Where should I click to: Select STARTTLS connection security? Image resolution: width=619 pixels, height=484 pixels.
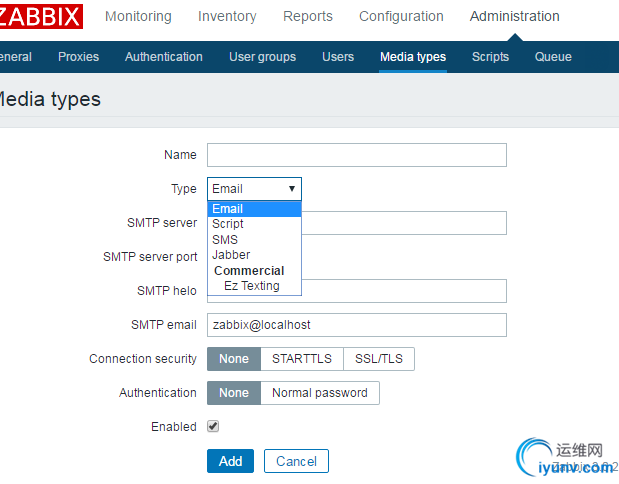302,359
